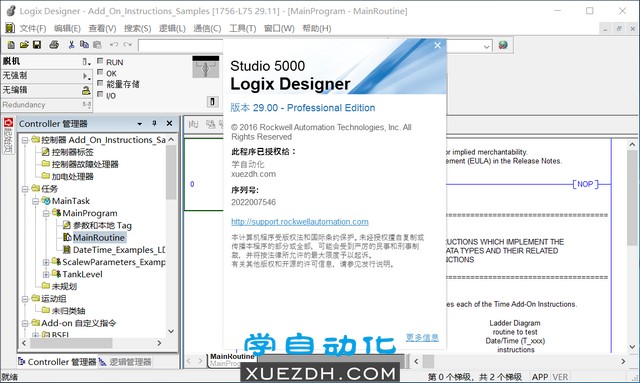Expand the TankLevel program node
Screen dimensions: 640x383
coord(46,274)
